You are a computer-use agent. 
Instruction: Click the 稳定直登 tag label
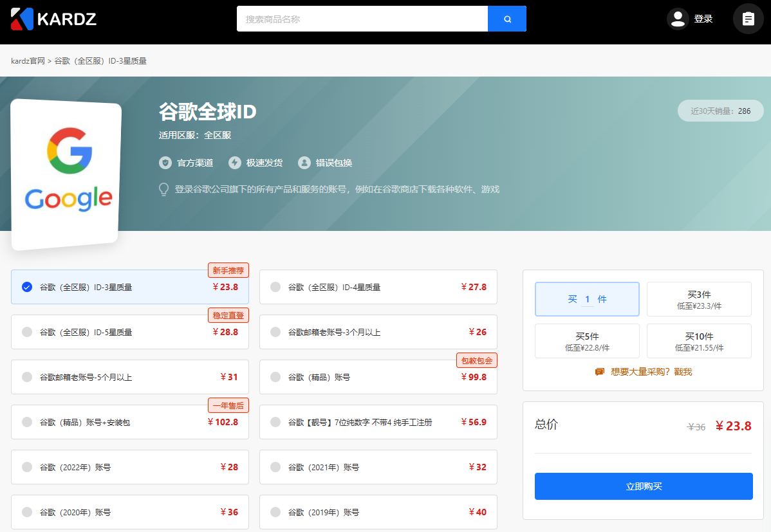228,316
